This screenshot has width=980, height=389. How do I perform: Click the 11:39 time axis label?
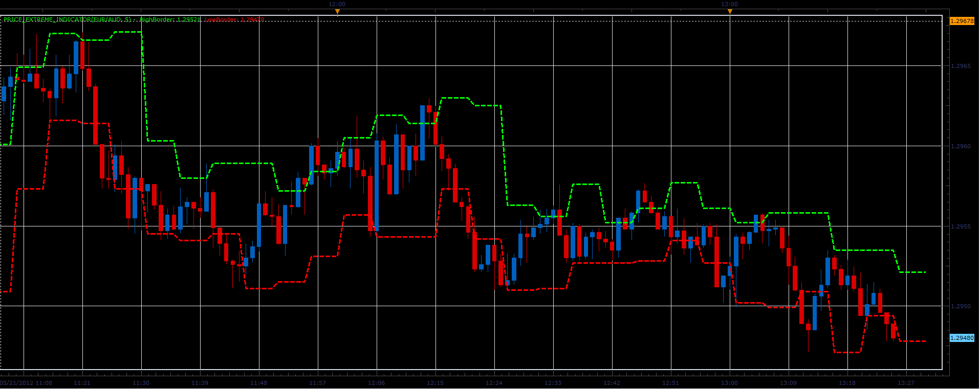(200, 383)
